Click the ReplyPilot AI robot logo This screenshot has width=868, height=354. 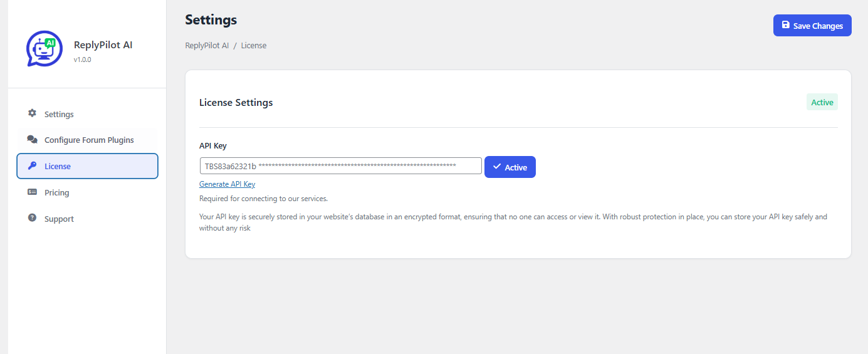pyautogui.click(x=44, y=48)
